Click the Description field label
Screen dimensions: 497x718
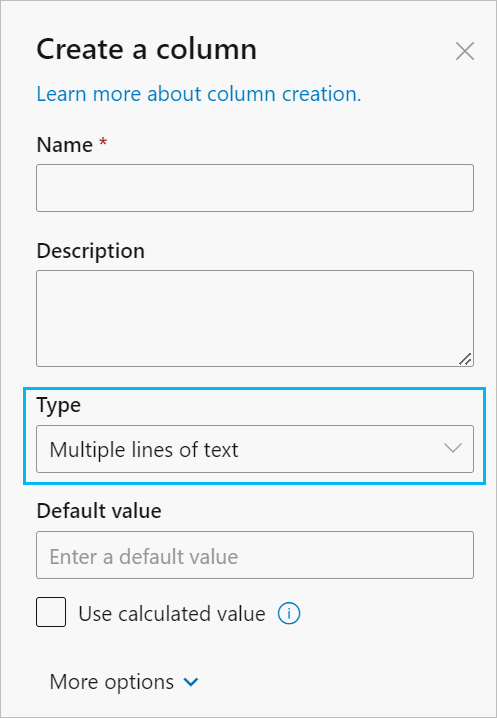(x=90, y=251)
